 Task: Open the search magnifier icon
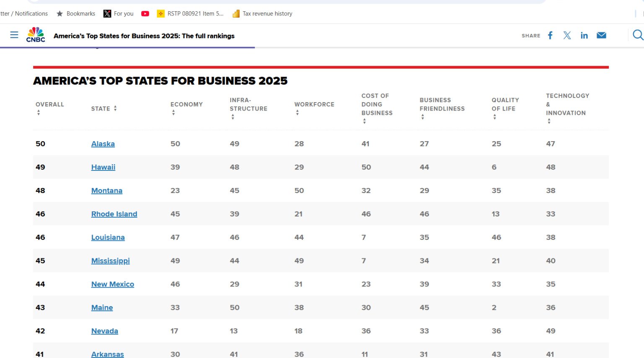click(x=637, y=35)
